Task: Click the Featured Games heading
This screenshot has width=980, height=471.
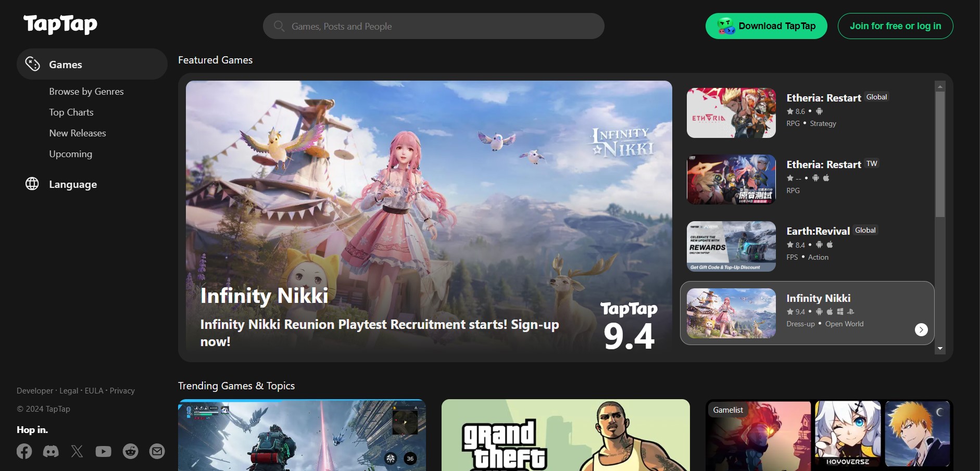Action: pyautogui.click(x=216, y=60)
